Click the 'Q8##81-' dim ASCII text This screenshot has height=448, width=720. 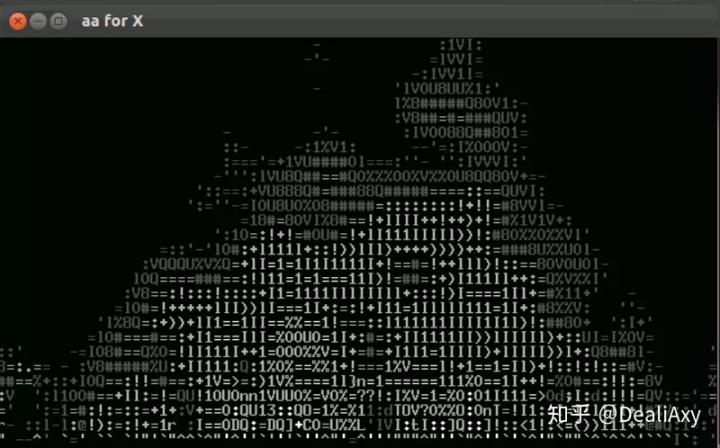[623, 353]
